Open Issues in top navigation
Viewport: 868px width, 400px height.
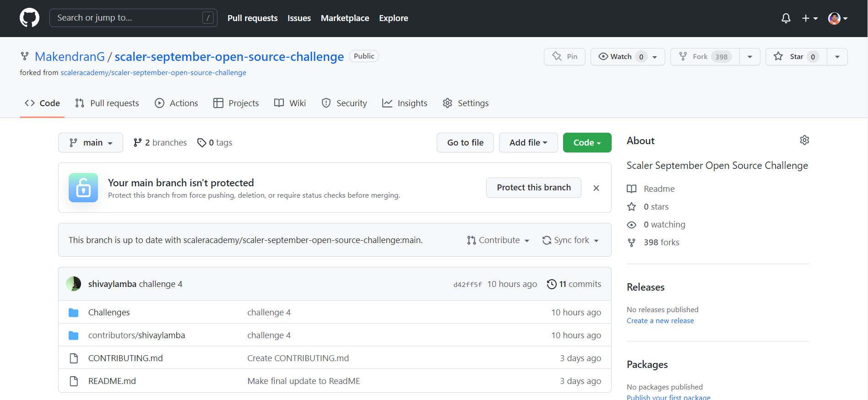(299, 18)
